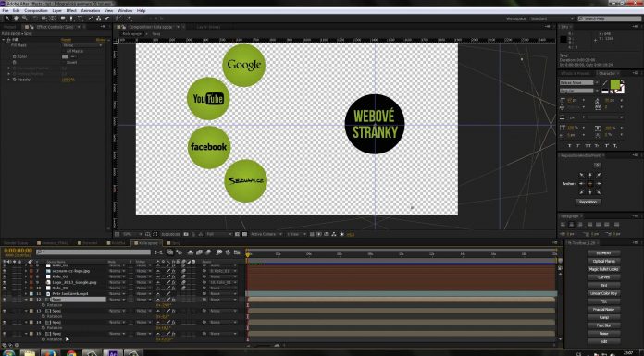The height and width of the screenshot is (356, 644).
Task: Click the timeline layer search field
Action: (x=93, y=252)
